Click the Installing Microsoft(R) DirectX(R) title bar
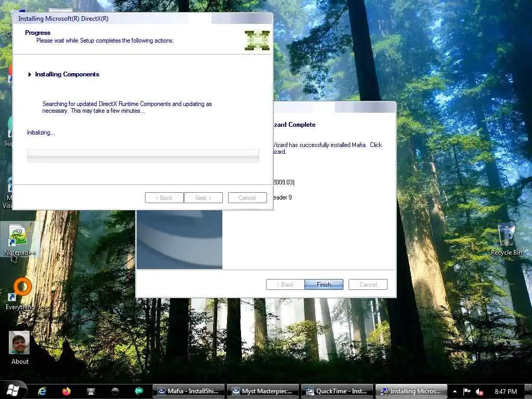 142,19
